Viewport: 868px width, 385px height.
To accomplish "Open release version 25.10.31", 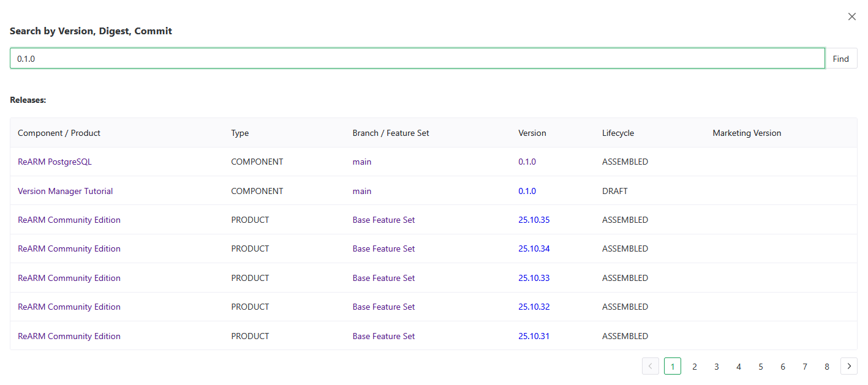I will point(534,336).
